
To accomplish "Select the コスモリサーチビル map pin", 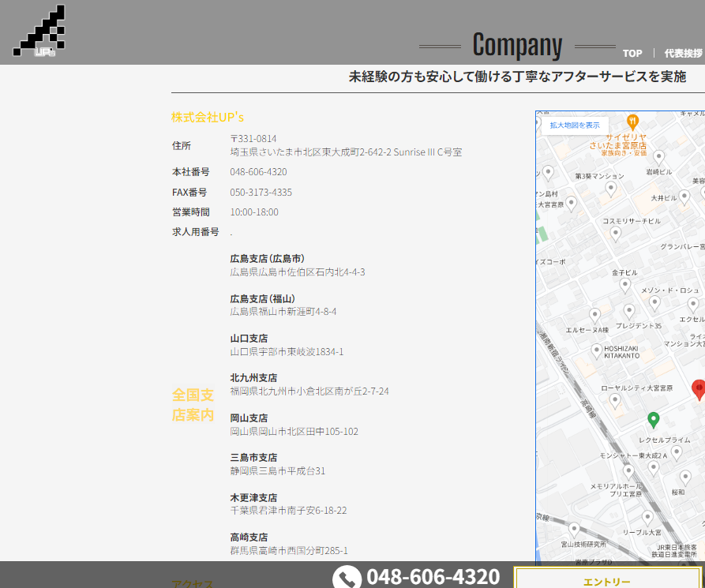I will pyautogui.click(x=616, y=234).
